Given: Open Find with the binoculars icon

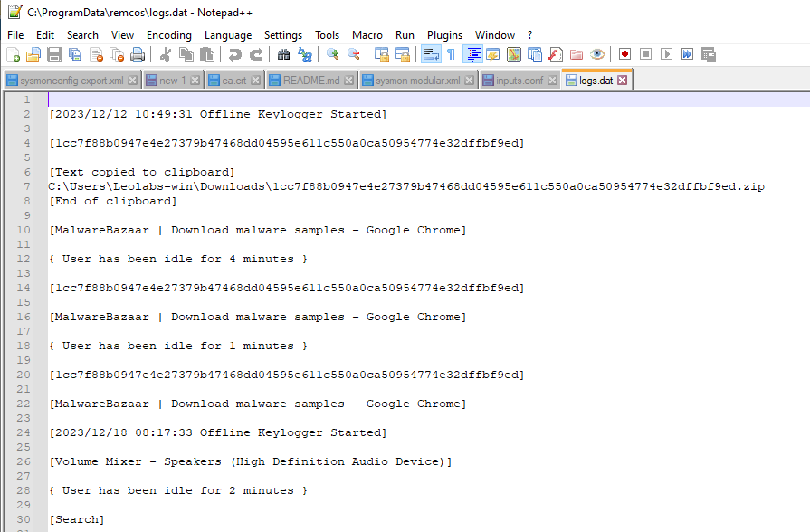Looking at the screenshot, I should [x=283, y=54].
